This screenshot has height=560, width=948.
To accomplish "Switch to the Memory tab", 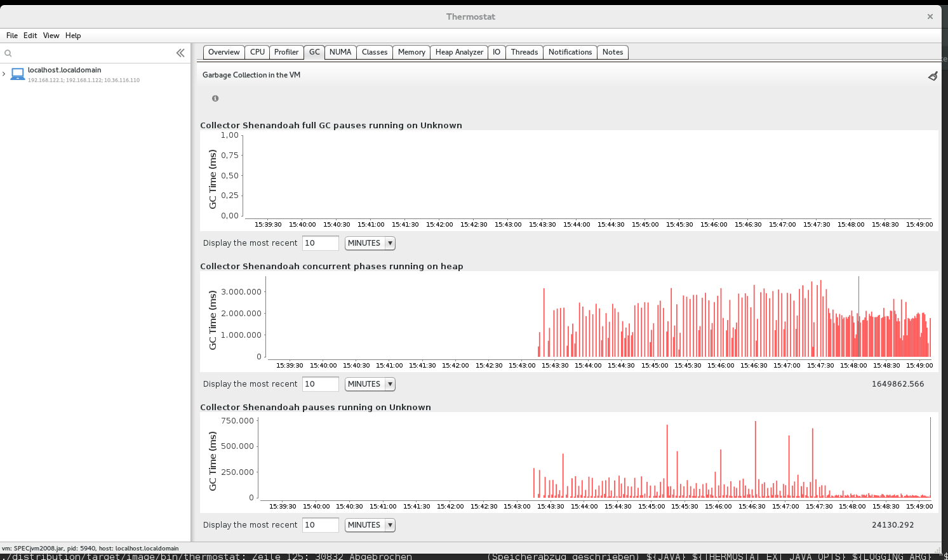I will point(411,52).
